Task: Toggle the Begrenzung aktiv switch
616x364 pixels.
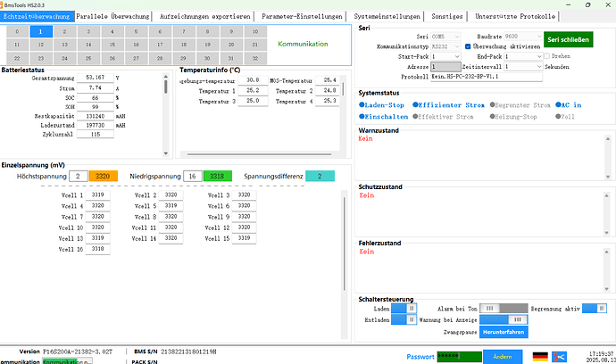Action: (595, 309)
